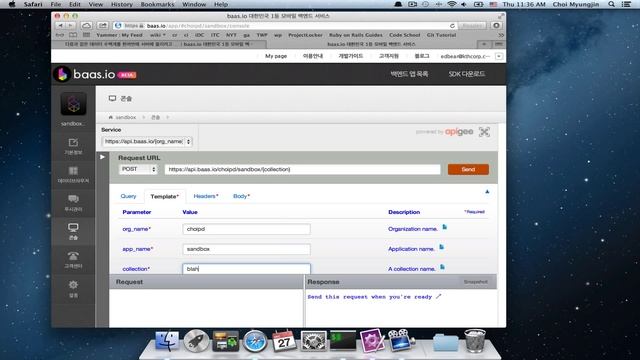Click the fullscreen expand icon beside apigee
Viewport: 640px width, 360px height.
click(x=484, y=132)
